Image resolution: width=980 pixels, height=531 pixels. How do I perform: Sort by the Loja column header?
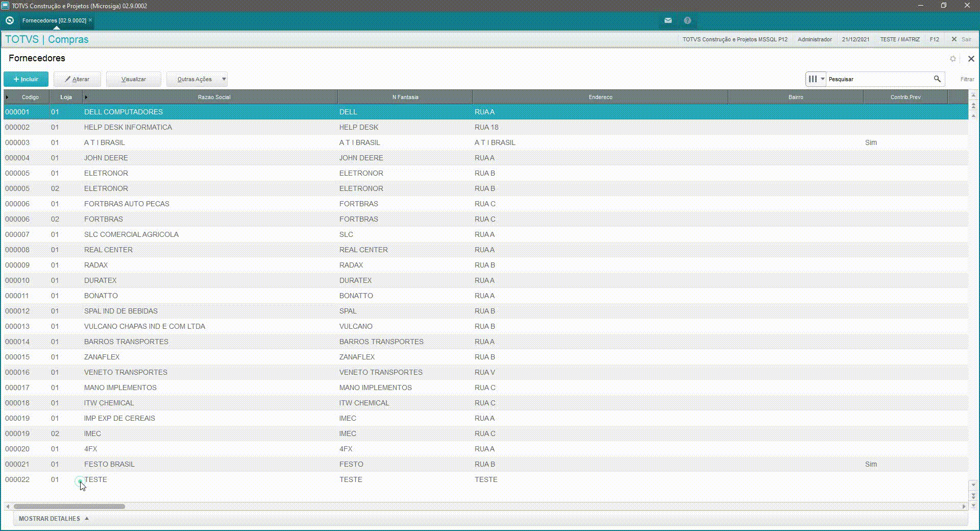66,97
